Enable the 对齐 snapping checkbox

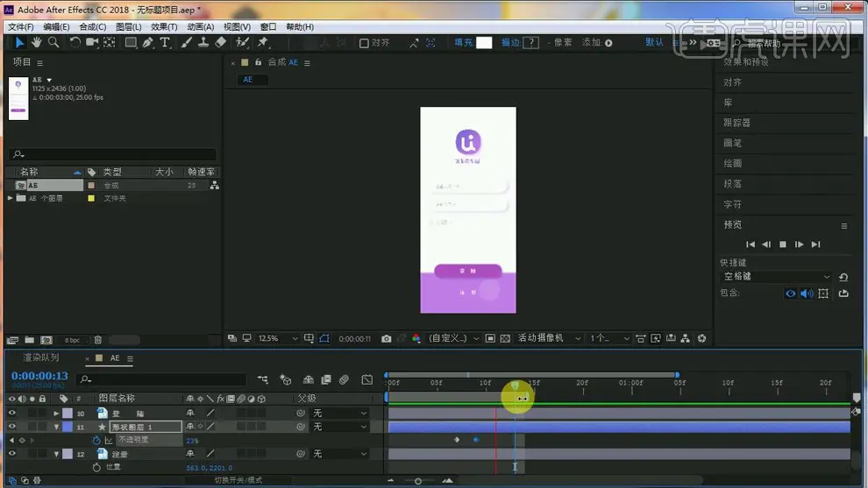tap(364, 43)
